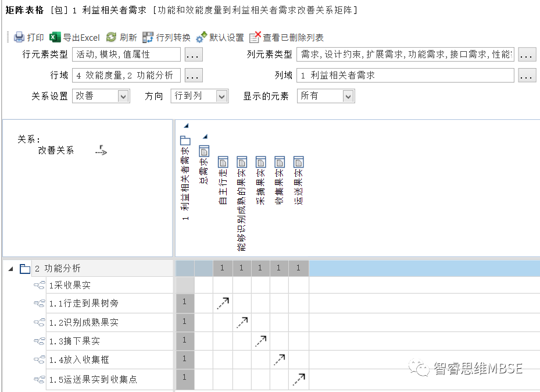This screenshot has width=540, height=392.
Task: Click the 导出Excel export icon
Action: (x=53, y=37)
